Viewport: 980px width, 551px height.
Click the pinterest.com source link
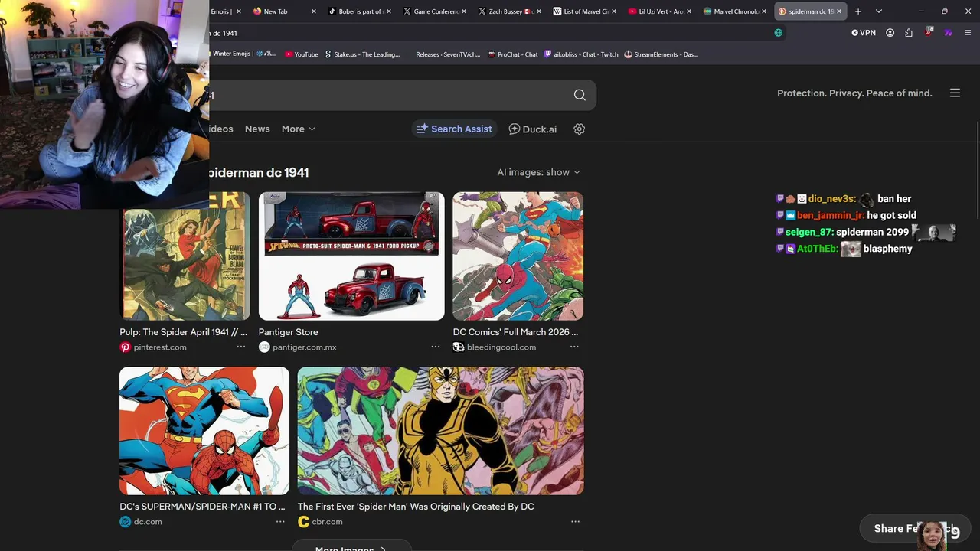(x=160, y=347)
